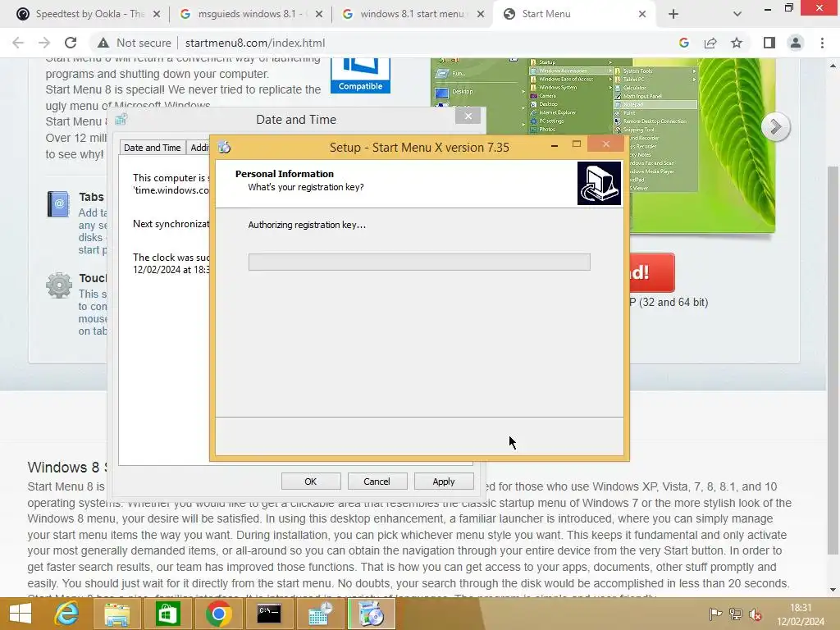Image resolution: width=840 pixels, height=630 pixels.
Task: Click Apply in Date and Time dialog
Action: click(444, 481)
